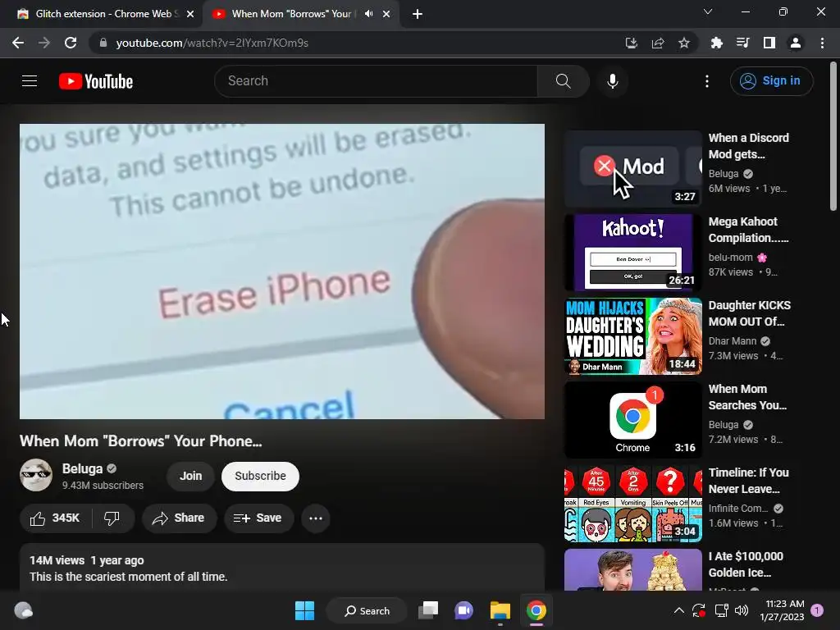The width and height of the screenshot is (840, 630).
Task: Open I Ate $100,000 Golden Ice video title
Action: coord(746,564)
